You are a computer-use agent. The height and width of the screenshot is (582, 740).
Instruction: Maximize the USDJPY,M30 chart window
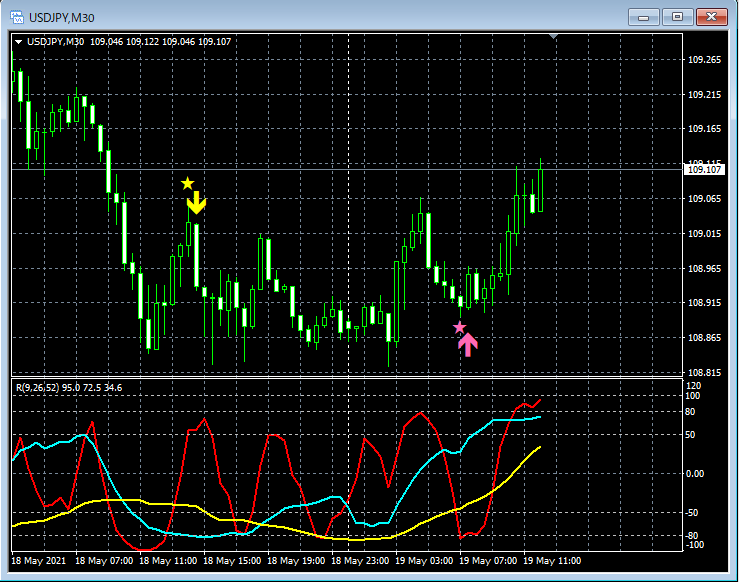(x=677, y=17)
